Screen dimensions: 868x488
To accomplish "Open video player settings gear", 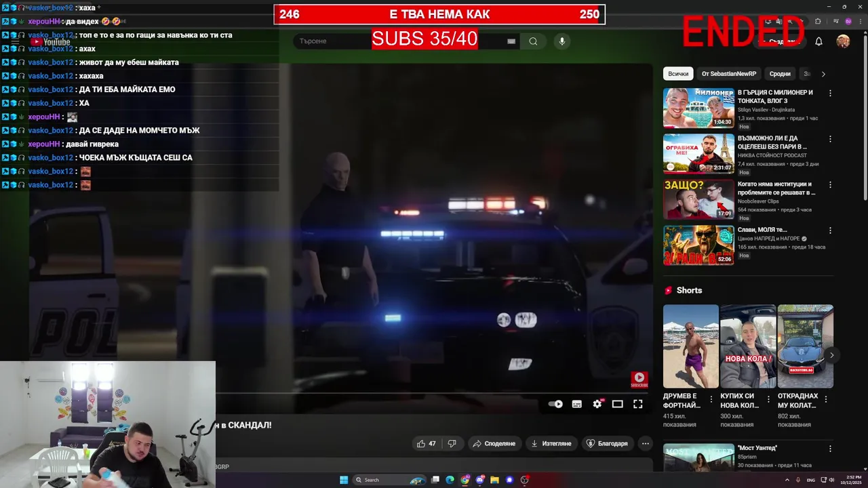I will click(597, 404).
